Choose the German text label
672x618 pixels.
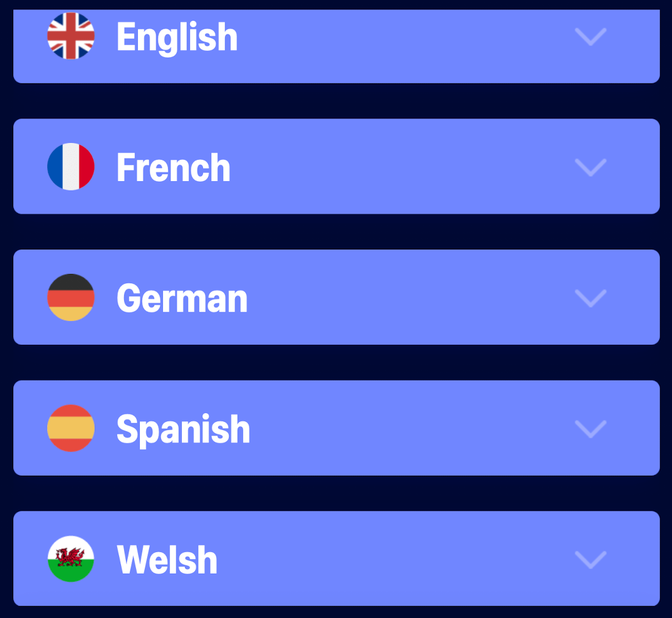[182, 298]
